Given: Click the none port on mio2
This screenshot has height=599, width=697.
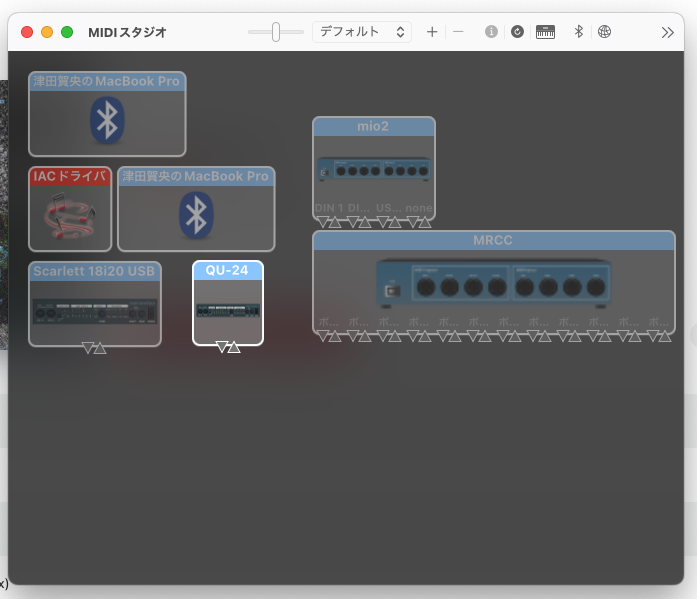Looking at the screenshot, I should (418, 208).
